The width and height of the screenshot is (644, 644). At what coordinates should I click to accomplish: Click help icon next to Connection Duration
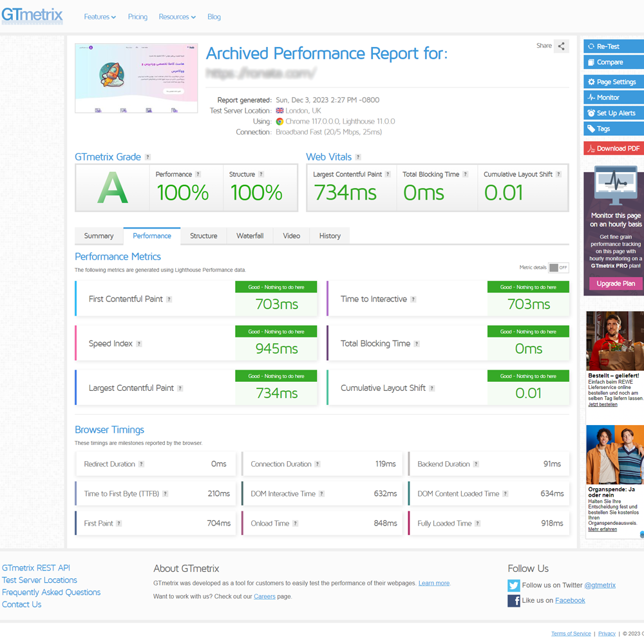point(317,464)
